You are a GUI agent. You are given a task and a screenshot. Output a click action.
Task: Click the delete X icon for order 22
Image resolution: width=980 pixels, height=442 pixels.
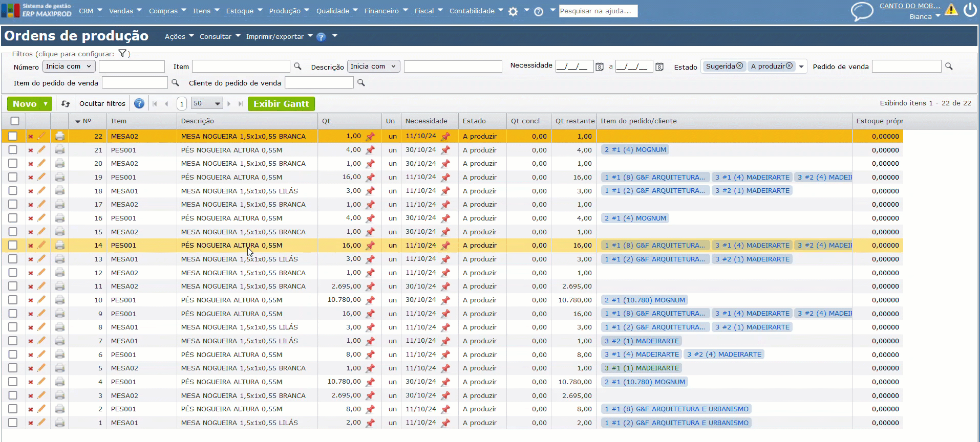tap(31, 137)
